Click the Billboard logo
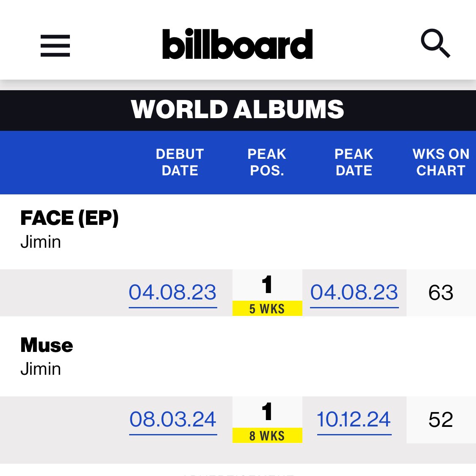 point(238,44)
